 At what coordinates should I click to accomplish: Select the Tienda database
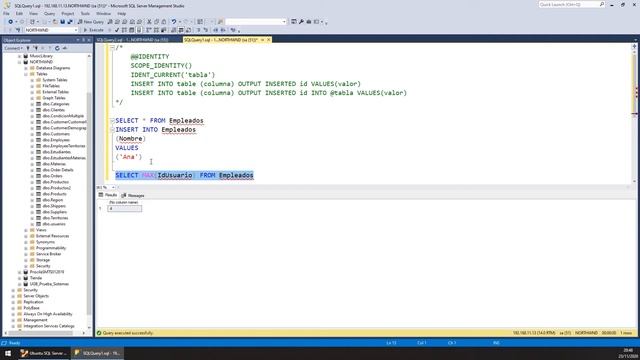click(x=36, y=278)
